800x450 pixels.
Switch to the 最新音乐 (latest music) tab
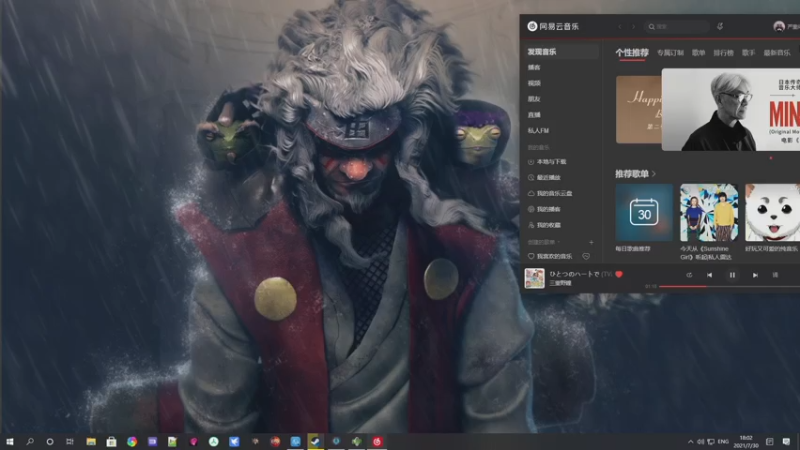click(x=777, y=53)
